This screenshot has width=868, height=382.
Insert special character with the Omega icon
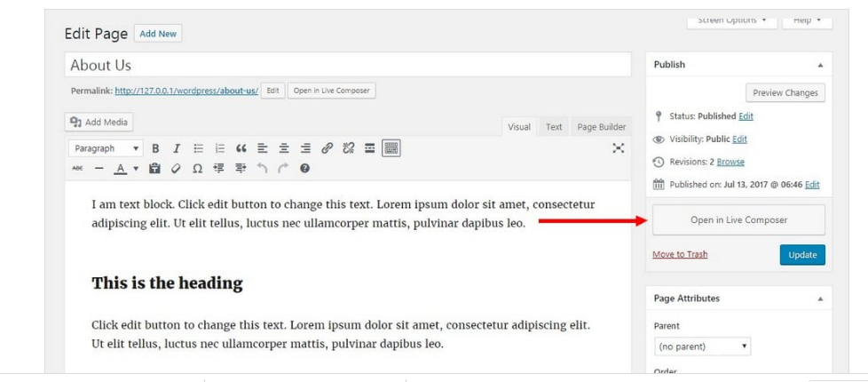(x=197, y=168)
